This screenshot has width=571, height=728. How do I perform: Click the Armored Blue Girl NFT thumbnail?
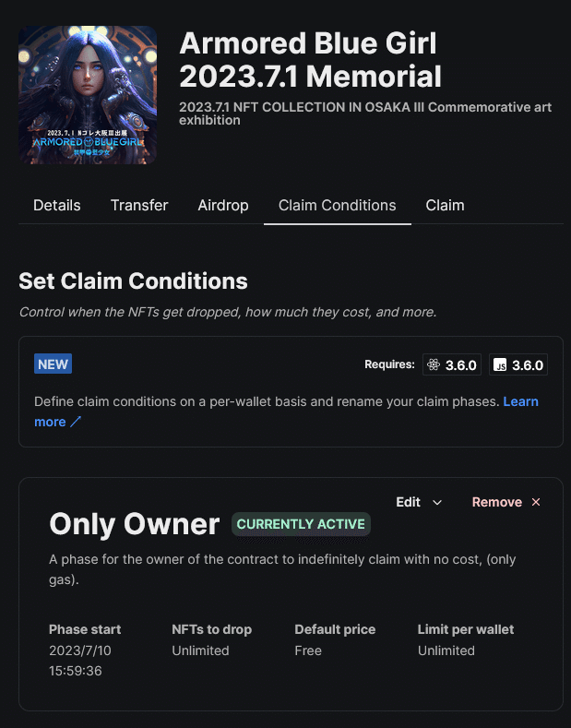pos(88,94)
